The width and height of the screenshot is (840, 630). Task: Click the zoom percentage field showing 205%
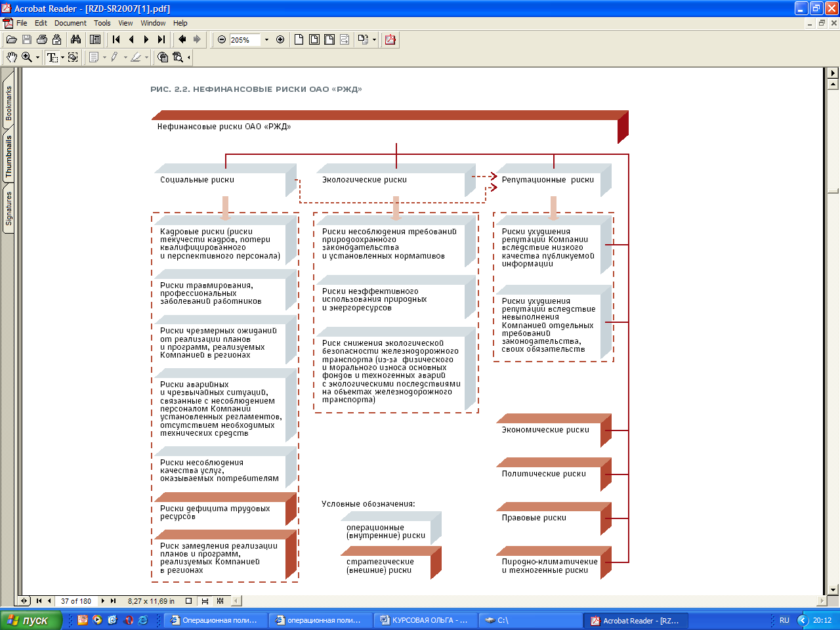[244, 39]
